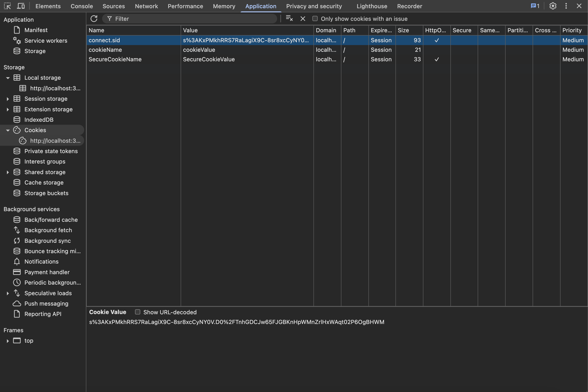Screen dimensions: 588x392
Task: Sort cookies by the Size column header
Action: (x=408, y=30)
